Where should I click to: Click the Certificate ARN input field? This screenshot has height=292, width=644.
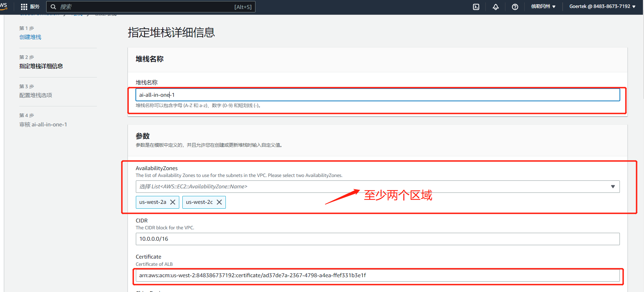tap(378, 275)
